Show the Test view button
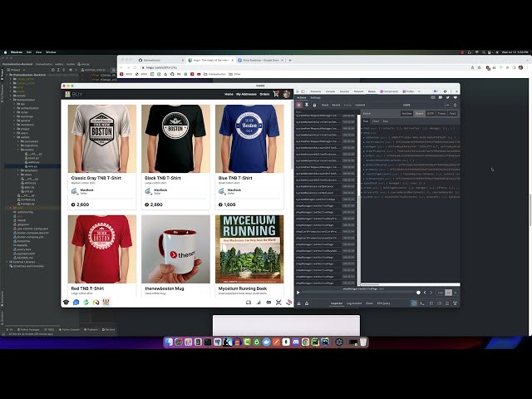The width and height of the screenshot is (532, 399). (x=452, y=114)
